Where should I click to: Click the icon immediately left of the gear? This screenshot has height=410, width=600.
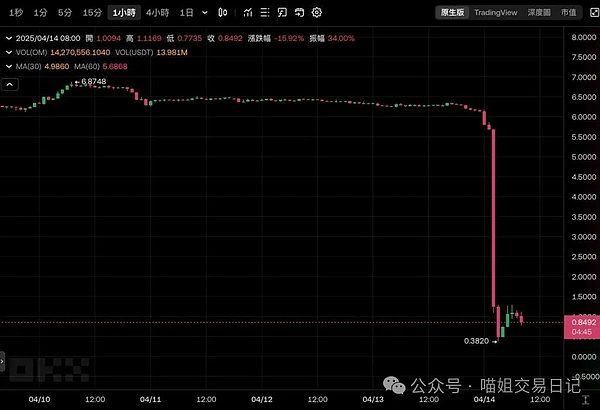point(298,13)
